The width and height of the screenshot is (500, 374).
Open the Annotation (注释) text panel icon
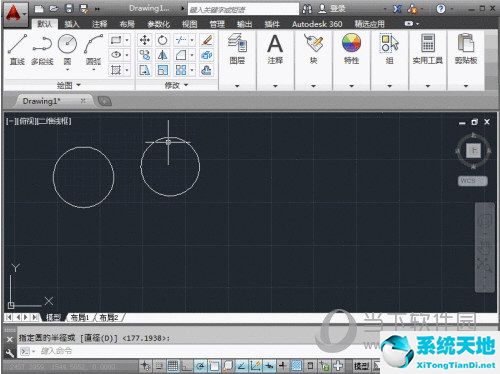point(275,43)
